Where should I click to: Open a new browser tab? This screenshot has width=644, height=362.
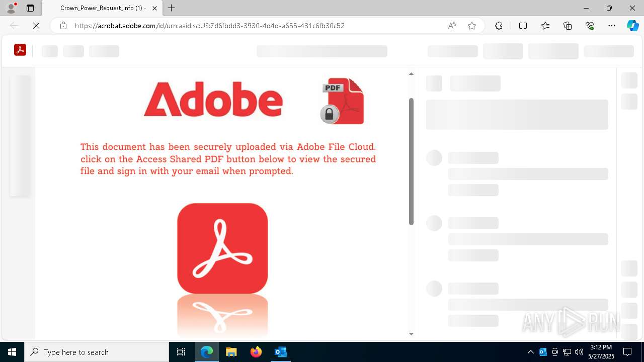172,8
